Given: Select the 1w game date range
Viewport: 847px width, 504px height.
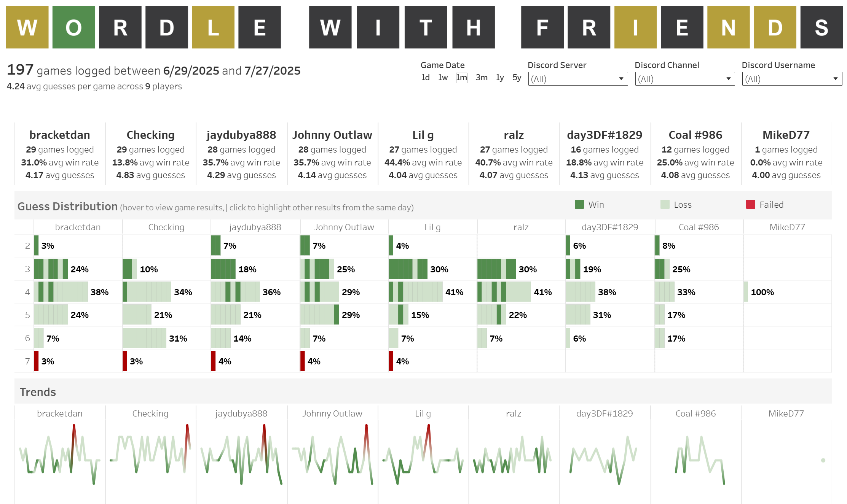Looking at the screenshot, I should click(x=443, y=78).
